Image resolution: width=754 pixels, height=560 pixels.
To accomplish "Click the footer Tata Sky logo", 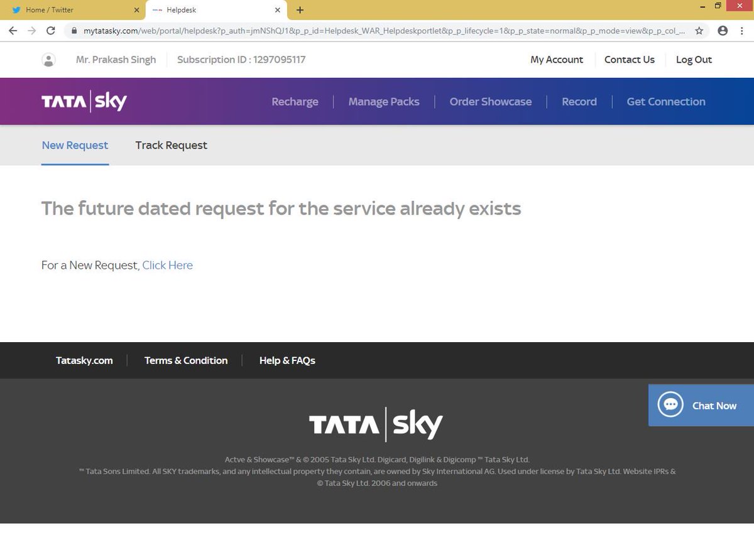I will coord(376,424).
